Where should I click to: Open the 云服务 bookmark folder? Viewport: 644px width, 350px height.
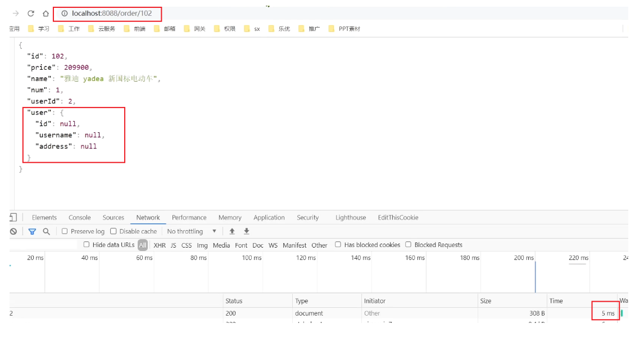click(x=102, y=29)
